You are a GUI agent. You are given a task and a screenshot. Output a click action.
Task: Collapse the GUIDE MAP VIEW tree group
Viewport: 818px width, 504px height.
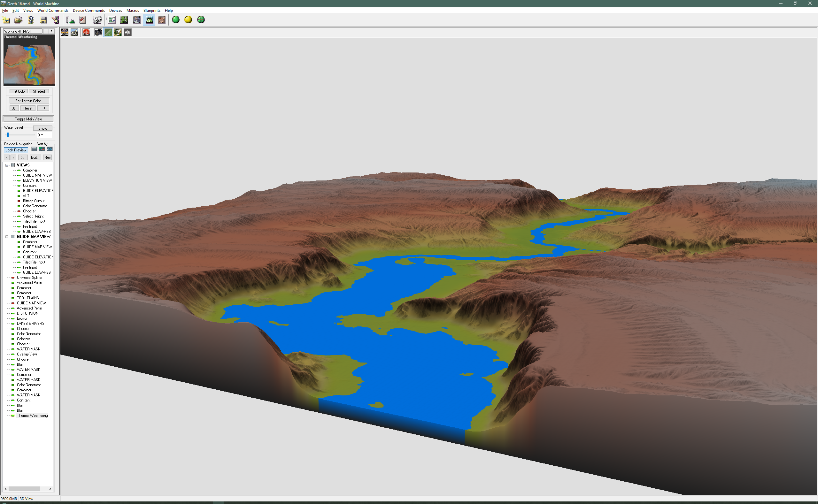7,237
